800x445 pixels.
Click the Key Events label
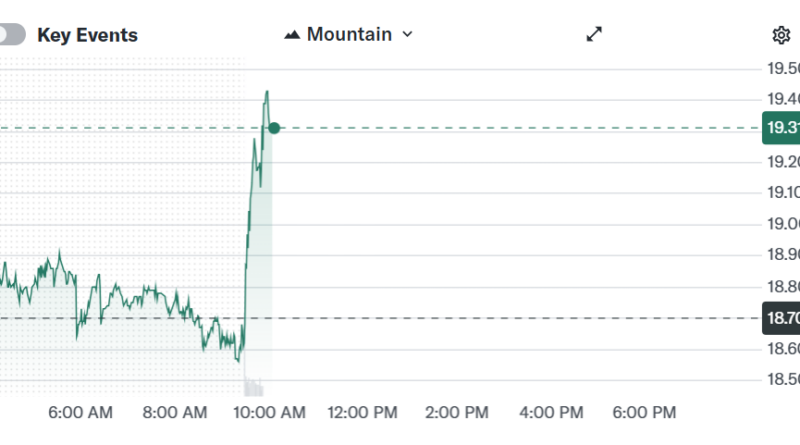pyautogui.click(x=87, y=35)
